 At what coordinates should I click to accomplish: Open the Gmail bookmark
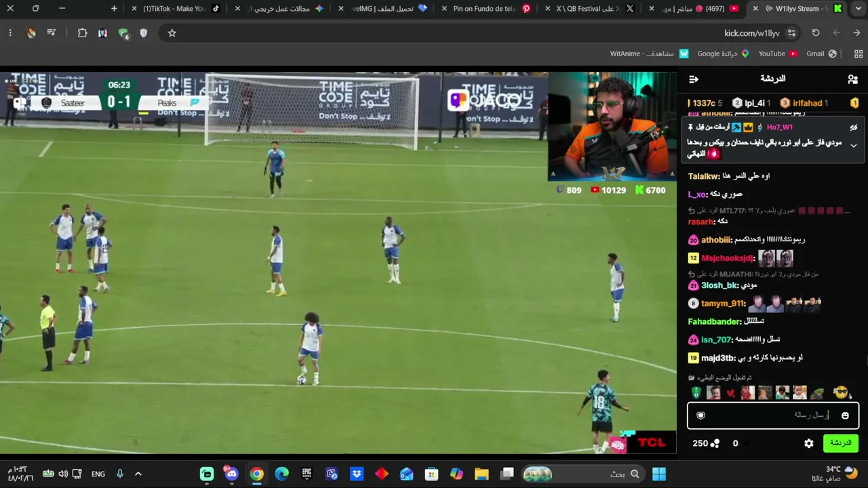[x=821, y=54]
